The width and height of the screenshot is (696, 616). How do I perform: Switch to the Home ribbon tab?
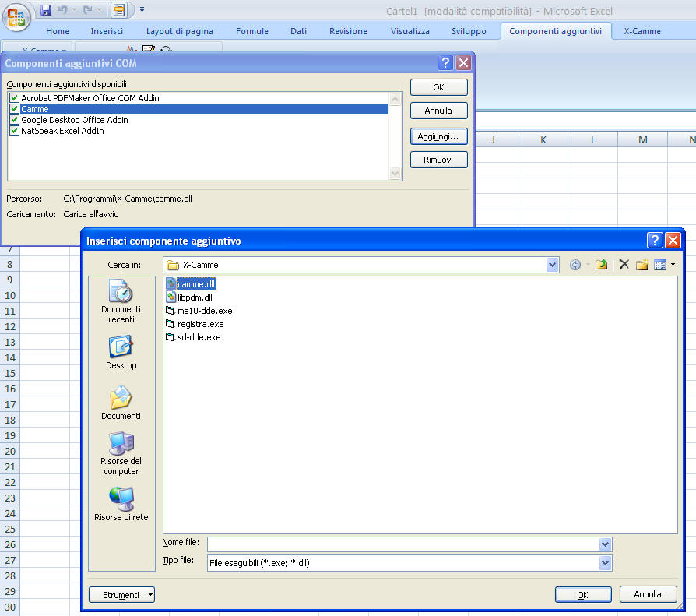[58, 31]
